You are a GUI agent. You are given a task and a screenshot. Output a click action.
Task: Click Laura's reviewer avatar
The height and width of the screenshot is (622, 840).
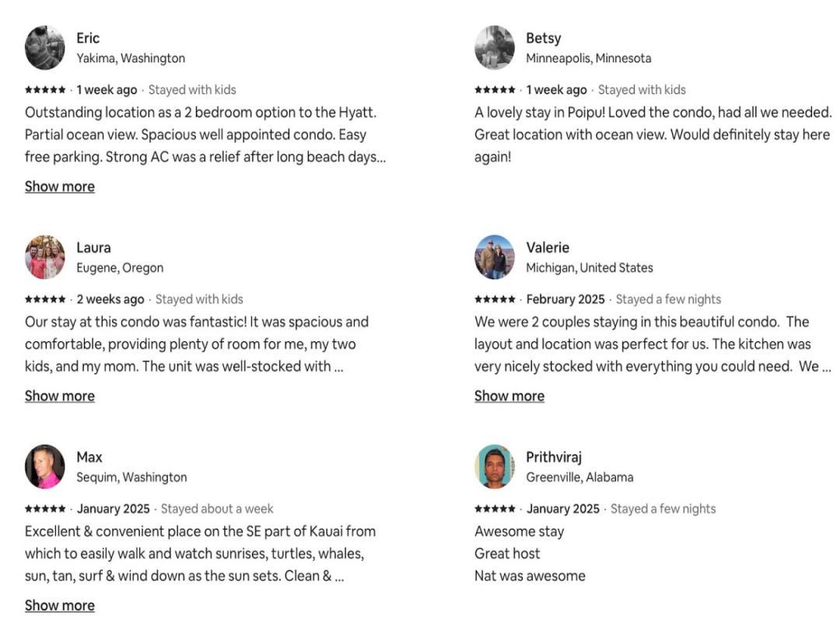(x=45, y=257)
